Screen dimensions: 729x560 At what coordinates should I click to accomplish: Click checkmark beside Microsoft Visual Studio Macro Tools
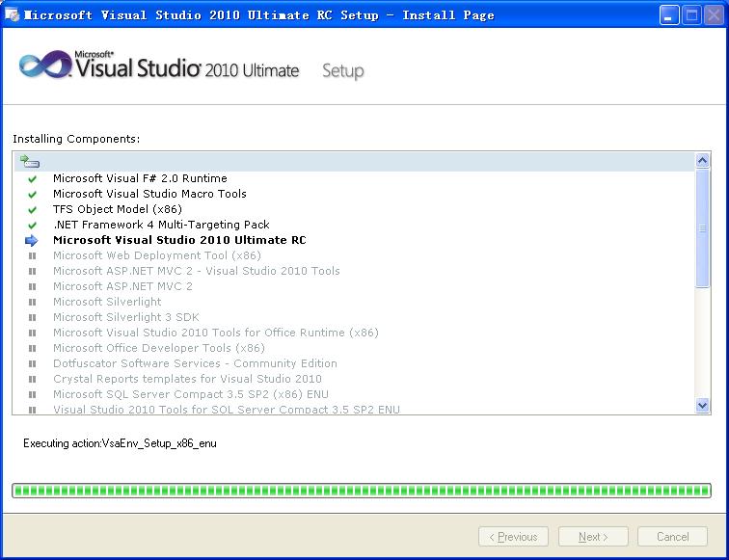tap(32, 195)
